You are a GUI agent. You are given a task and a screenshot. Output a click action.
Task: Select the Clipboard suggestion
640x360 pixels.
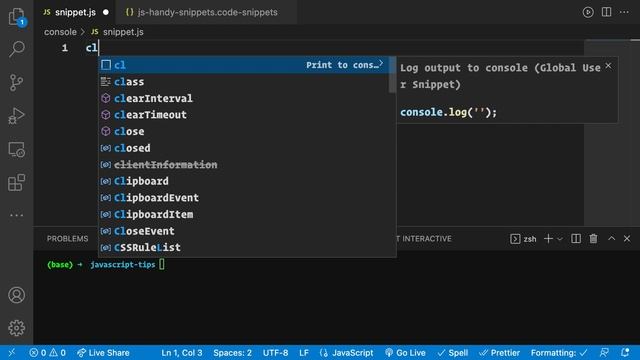(x=244, y=181)
